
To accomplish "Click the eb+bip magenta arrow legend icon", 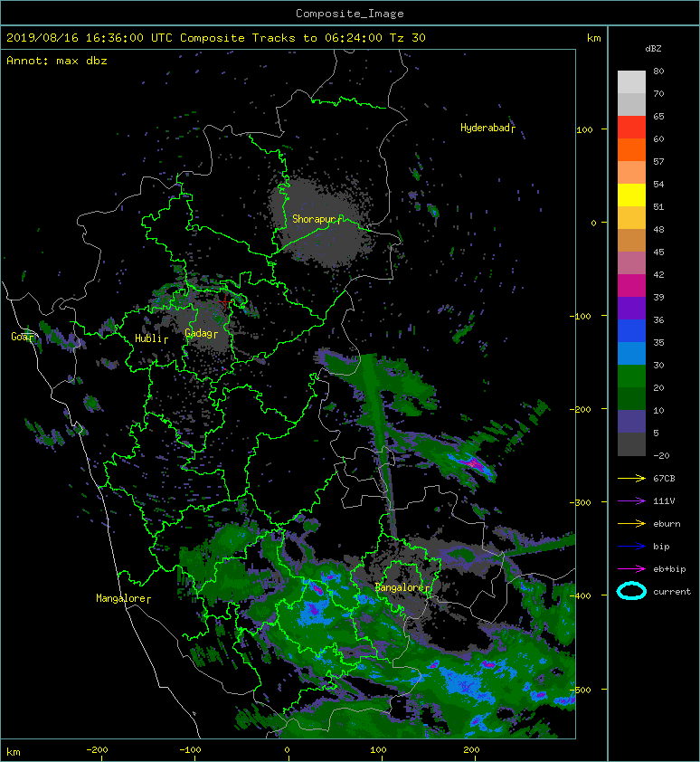I will tap(631, 569).
